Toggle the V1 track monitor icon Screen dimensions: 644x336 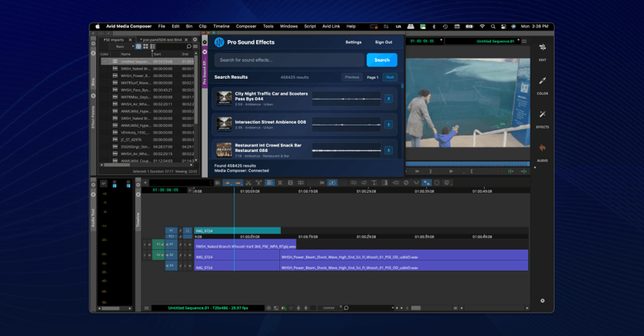click(x=188, y=231)
